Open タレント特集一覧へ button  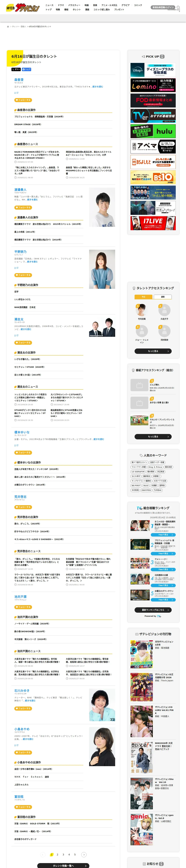63,866
